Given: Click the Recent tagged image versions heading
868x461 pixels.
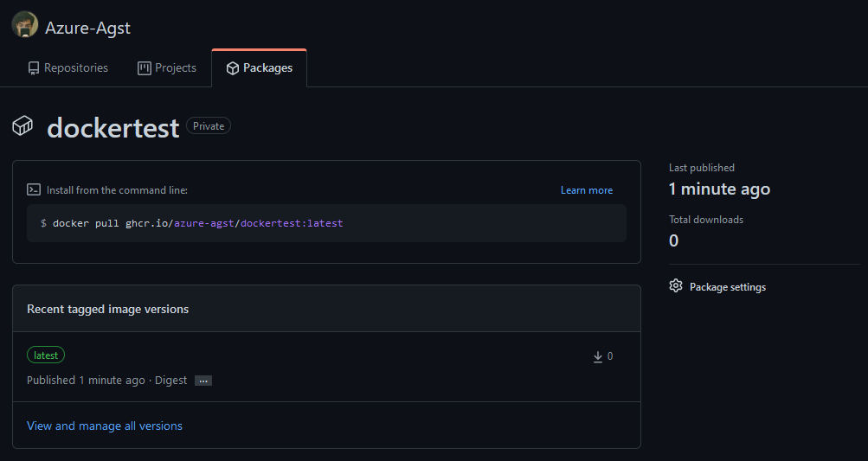Looking at the screenshot, I should (108, 310).
